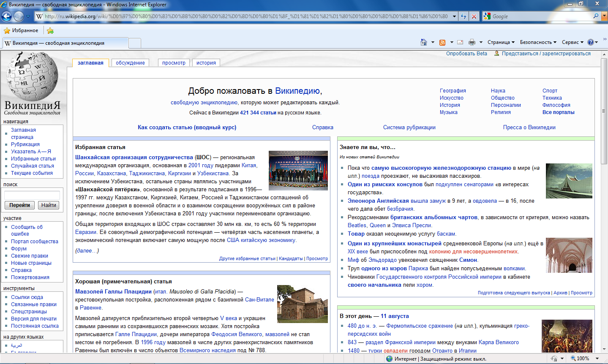608x364 pixels.
Task: Click the orange RSS feeds icon
Action: (x=442, y=42)
